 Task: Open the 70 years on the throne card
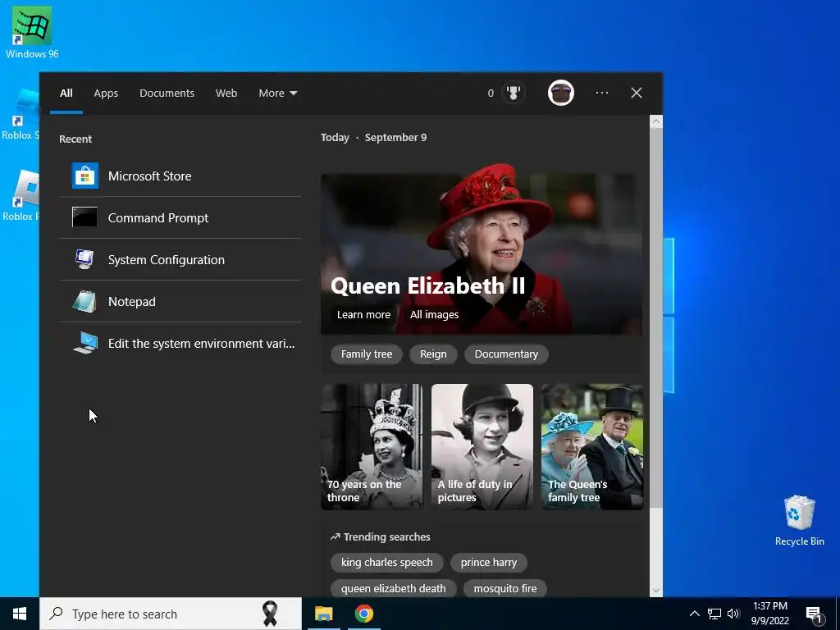pos(372,447)
